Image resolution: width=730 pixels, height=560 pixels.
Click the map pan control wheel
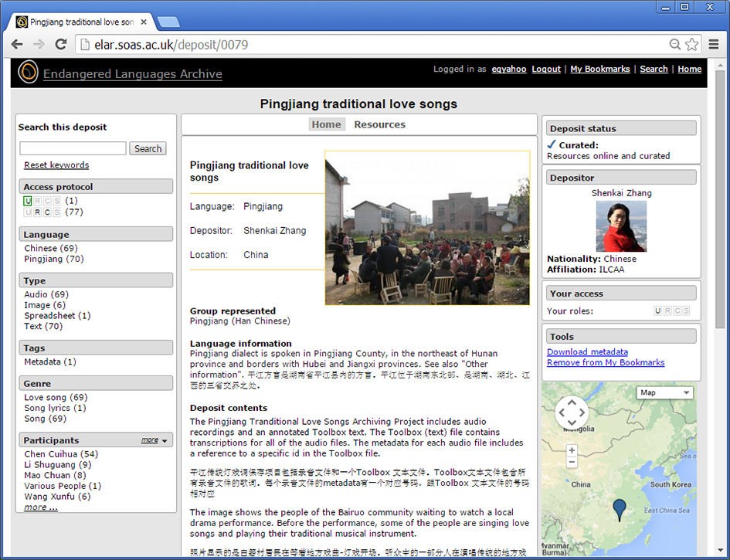[x=572, y=412]
